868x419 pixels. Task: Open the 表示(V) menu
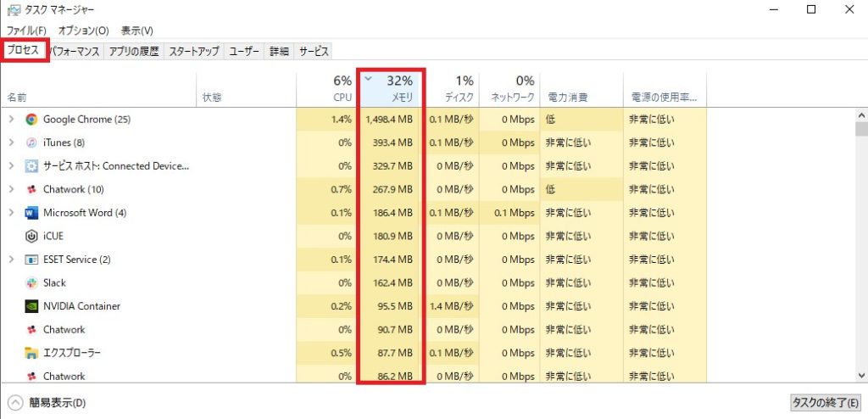click(x=136, y=30)
